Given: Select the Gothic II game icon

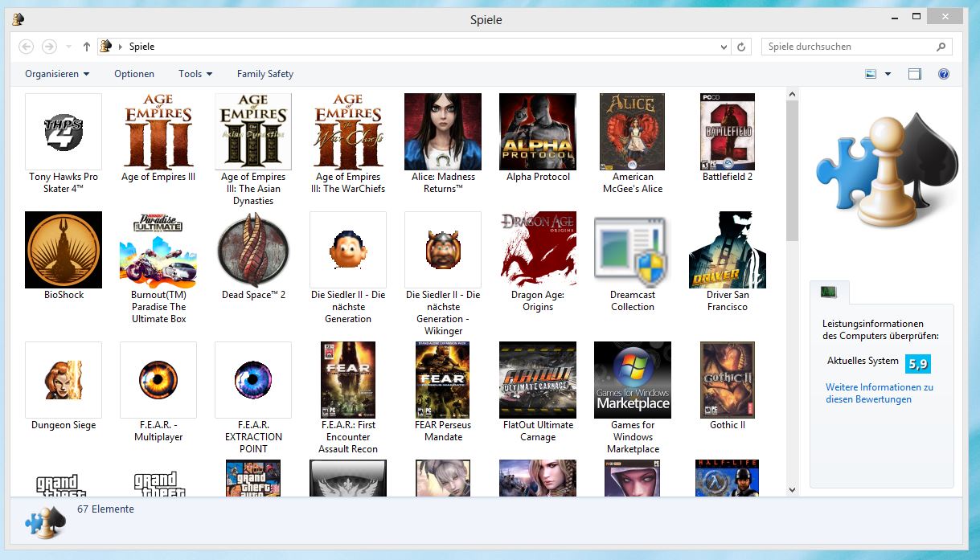Looking at the screenshot, I should 728,379.
